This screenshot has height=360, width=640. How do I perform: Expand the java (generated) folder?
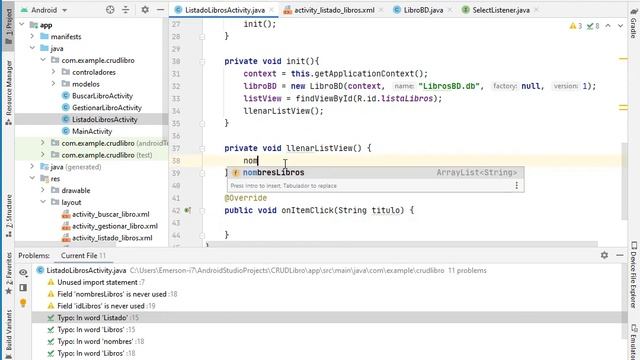[x=32, y=167]
